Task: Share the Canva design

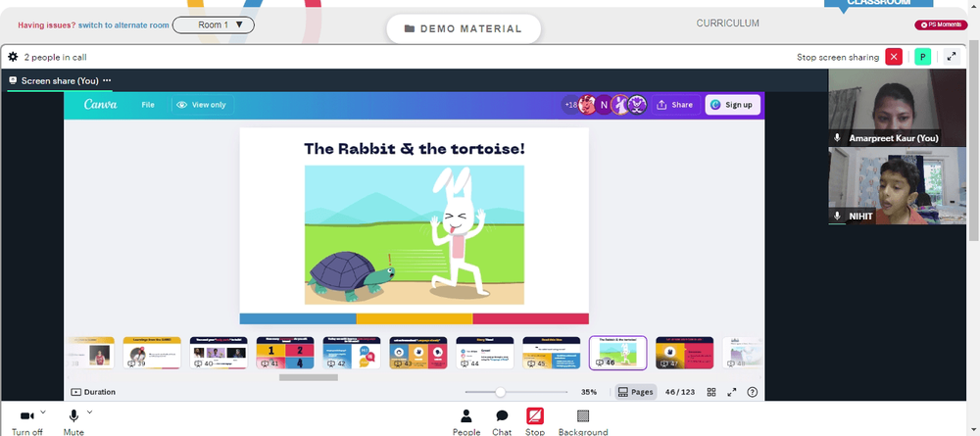Action: tap(675, 105)
